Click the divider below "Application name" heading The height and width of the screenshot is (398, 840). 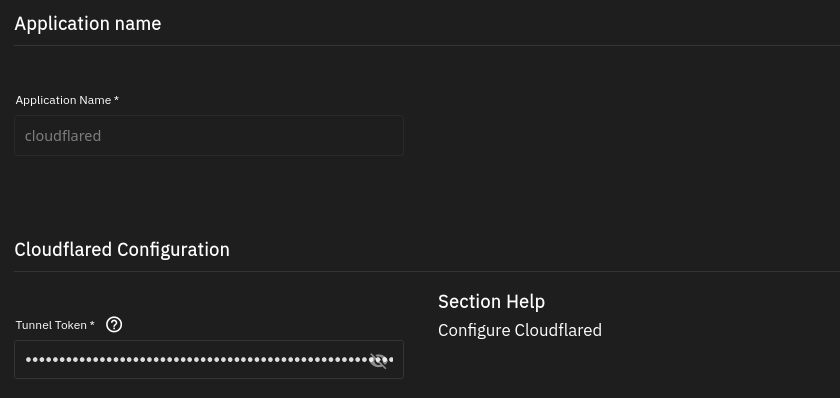tap(427, 46)
